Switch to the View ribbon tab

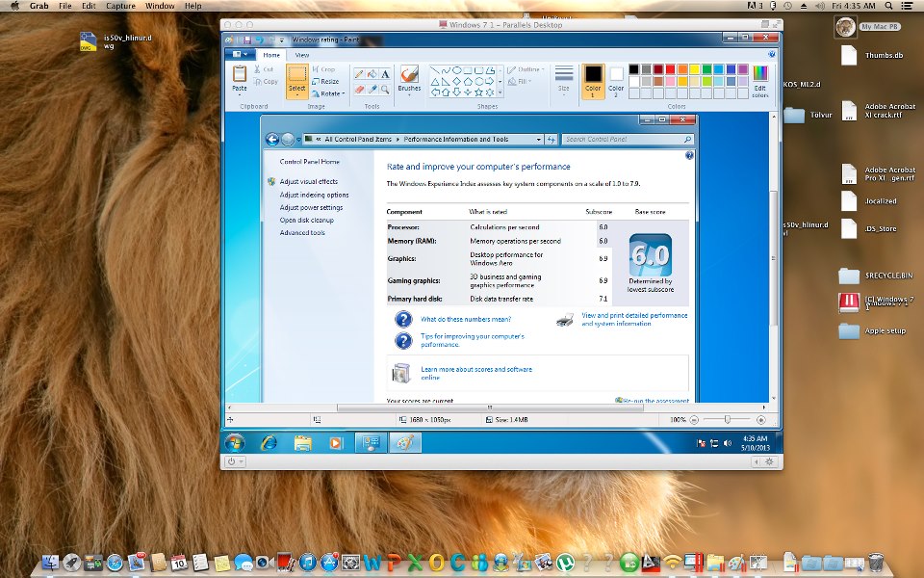[x=302, y=56]
